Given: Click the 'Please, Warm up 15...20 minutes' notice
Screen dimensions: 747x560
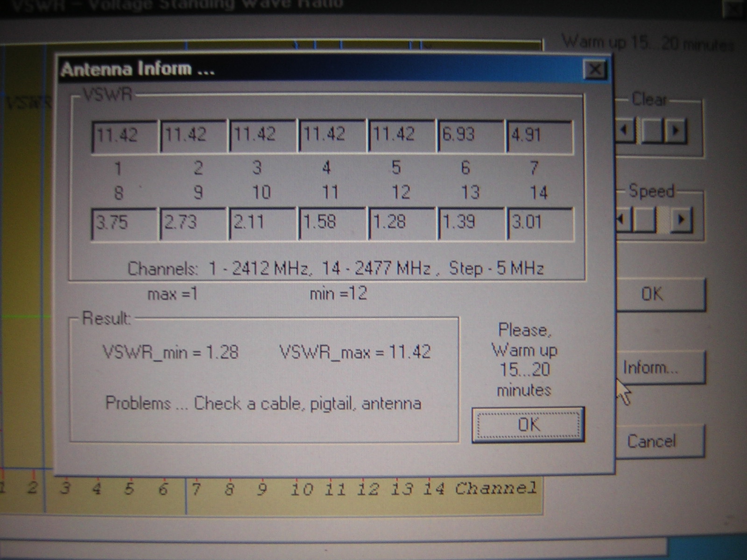Looking at the screenshot, I should click(524, 360).
